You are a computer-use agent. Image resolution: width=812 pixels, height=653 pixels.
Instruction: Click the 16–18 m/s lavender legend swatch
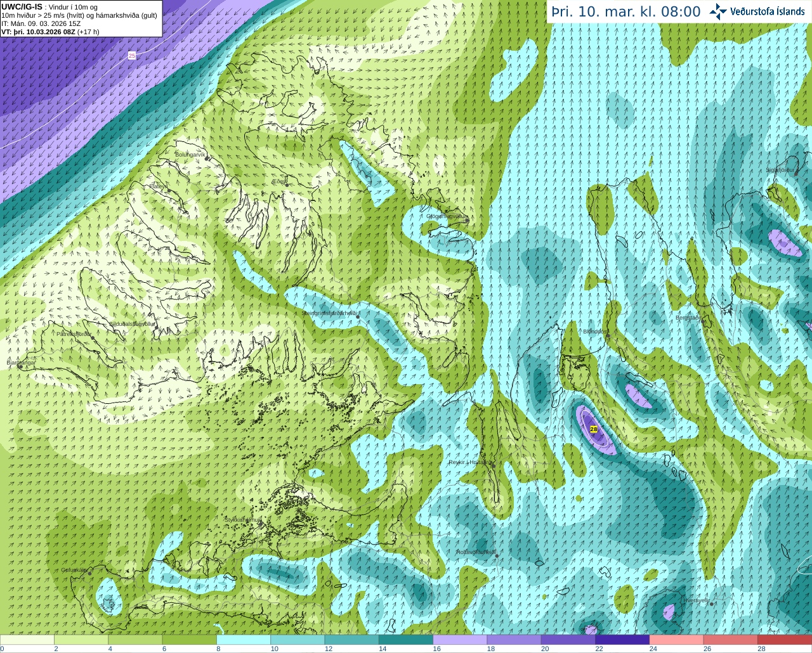(460, 640)
